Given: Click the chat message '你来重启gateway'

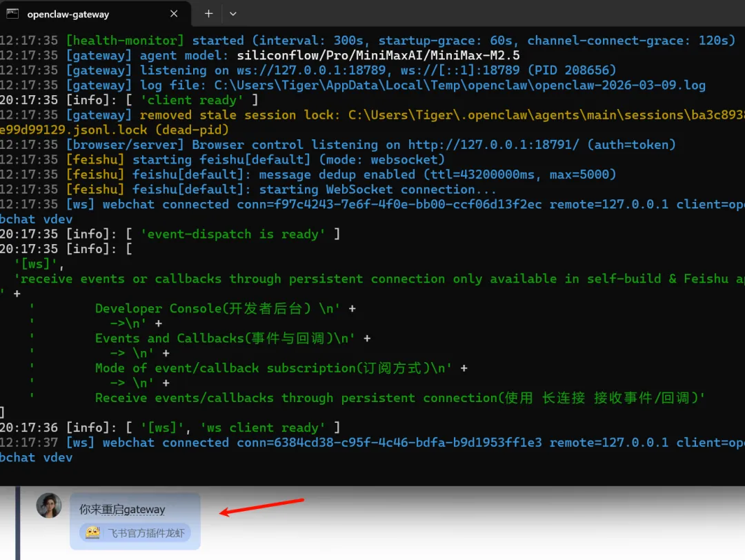Looking at the screenshot, I should 122,510.
